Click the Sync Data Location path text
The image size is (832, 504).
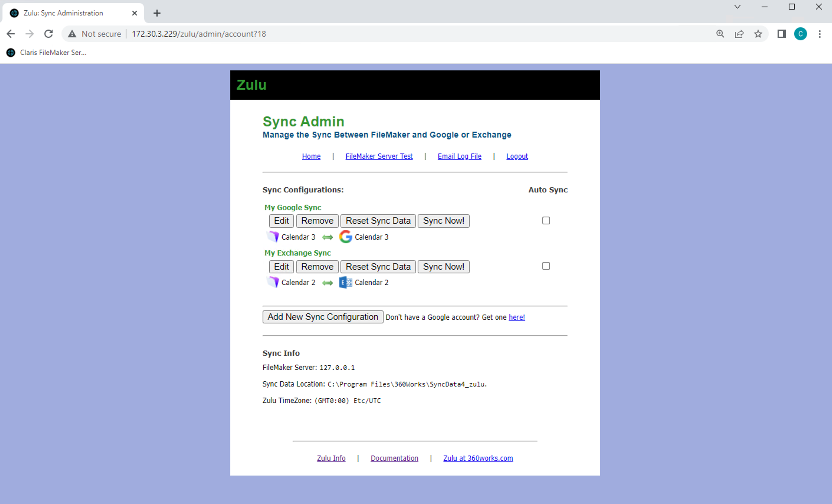(x=407, y=384)
